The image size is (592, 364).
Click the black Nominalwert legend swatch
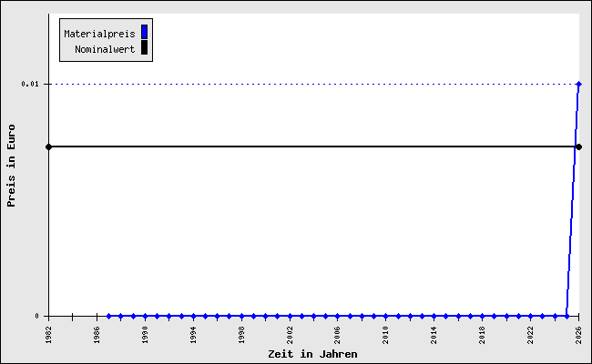click(x=144, y=48)
